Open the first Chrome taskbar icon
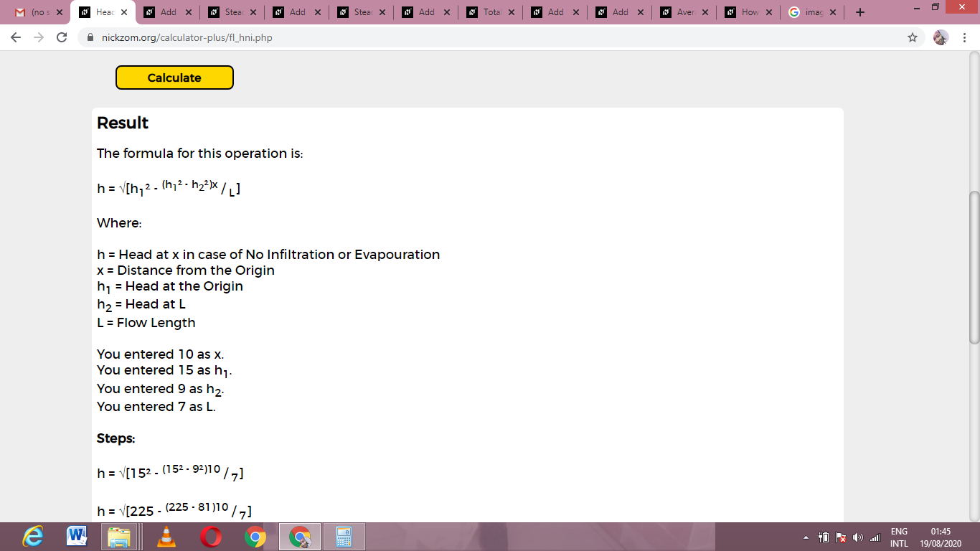The height and width of the screenshot is (551, 980). (255, 537)
